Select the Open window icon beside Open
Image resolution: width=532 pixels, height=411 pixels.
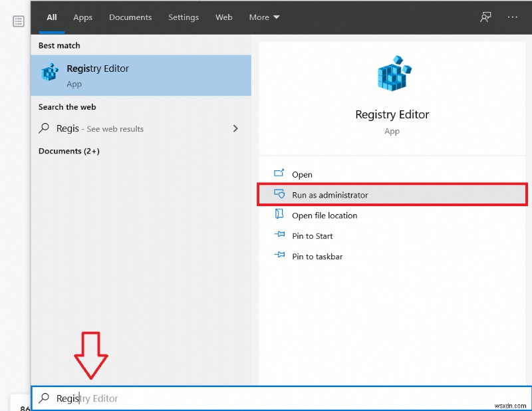(278, 174)
